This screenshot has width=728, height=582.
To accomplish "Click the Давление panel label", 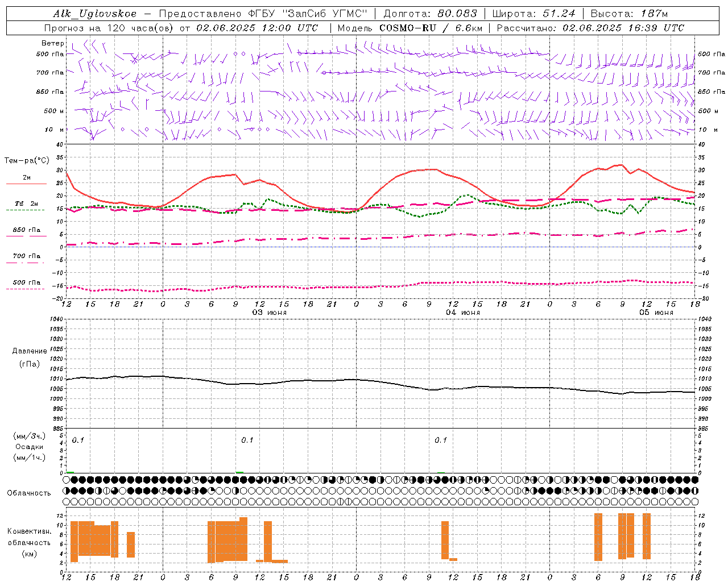I will pyautogui.click(x=30, y=351).
